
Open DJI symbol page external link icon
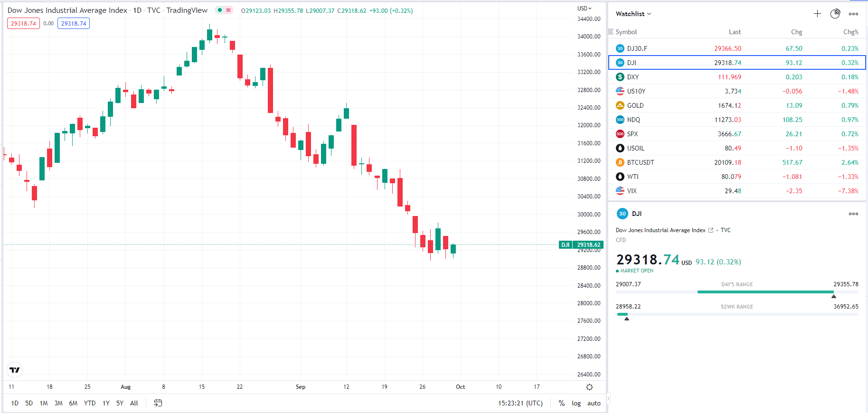click(711, 230)
